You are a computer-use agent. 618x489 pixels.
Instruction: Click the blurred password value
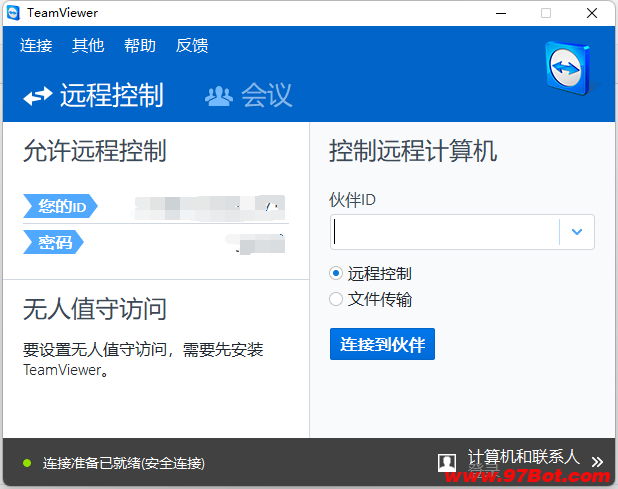(256, 244)
